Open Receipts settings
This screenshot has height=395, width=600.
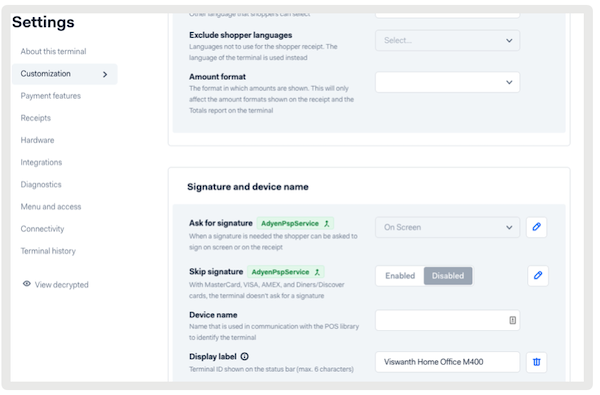coord(36,118)
